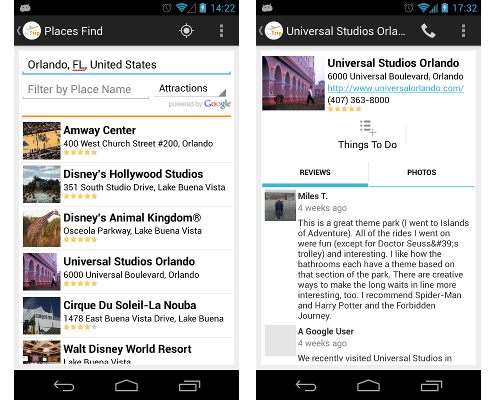
Task: Open the Attractions category dropdown
Action: pos(190,89)
